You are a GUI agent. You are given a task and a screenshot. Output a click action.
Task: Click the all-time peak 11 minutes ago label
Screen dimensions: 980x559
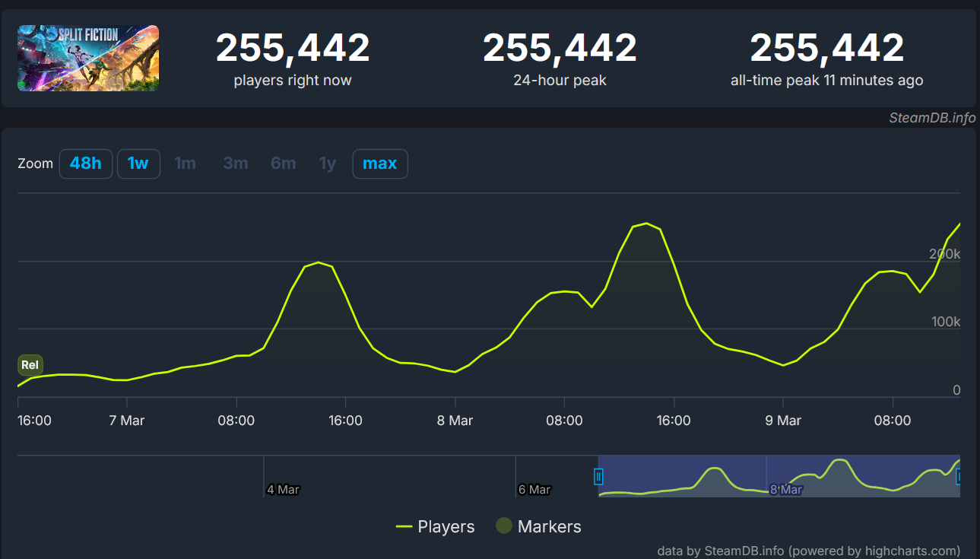[x=827, y=80]
